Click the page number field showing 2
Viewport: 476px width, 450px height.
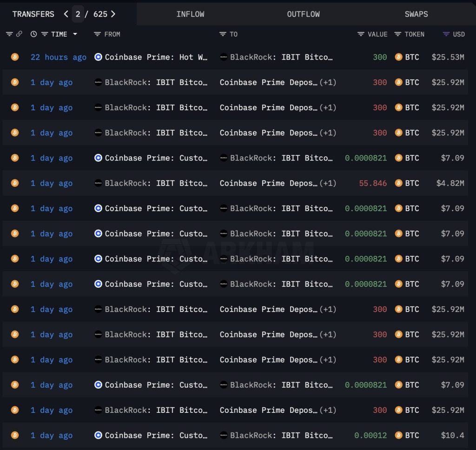tap(78, 14)
